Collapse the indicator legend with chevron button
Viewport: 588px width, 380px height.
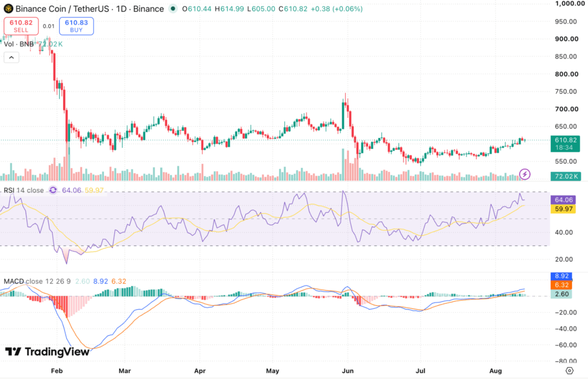point(11,57)
